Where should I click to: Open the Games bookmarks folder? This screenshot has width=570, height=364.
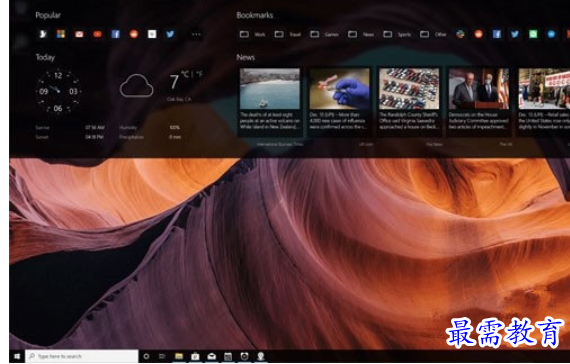(x=324, y=34)
